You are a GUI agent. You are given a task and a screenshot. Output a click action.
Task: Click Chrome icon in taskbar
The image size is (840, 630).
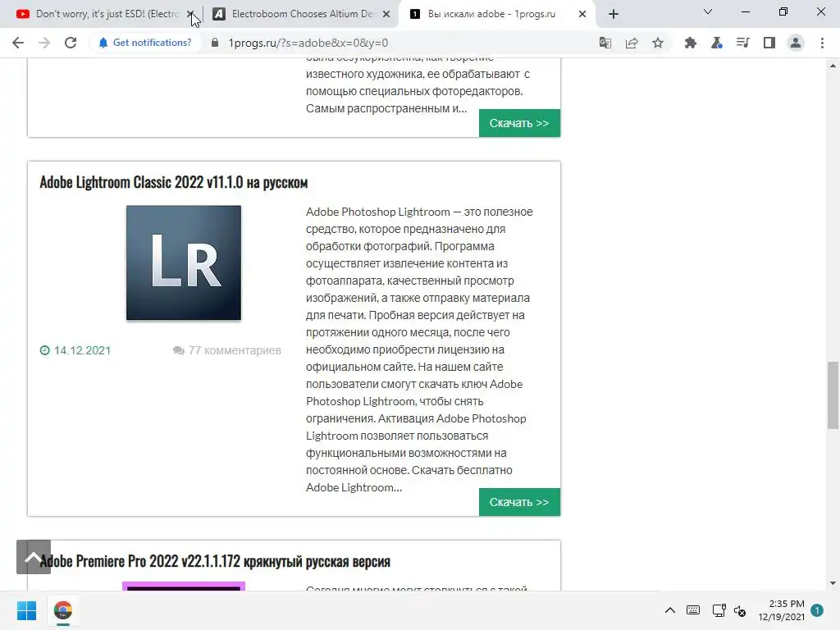coord(63,610)
